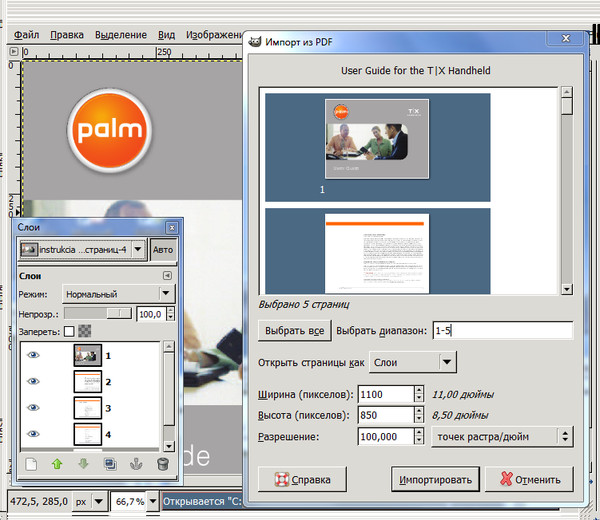Click the Разрешение input field
The image size is (600, 520).
(x=386, y=436)
